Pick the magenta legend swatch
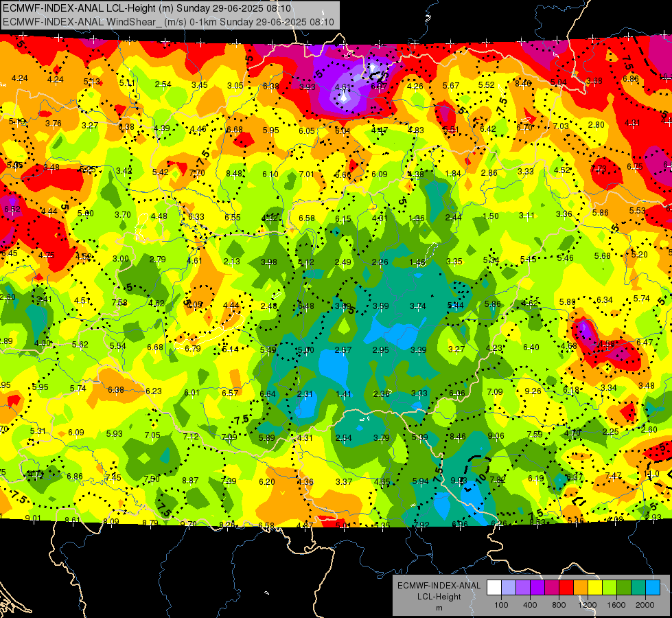Screen dimensions: 672x618 point(552,588)
